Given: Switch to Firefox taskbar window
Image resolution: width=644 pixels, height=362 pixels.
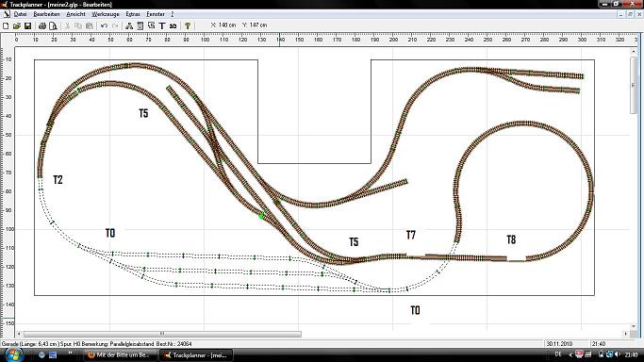Looking at the screenshot, I should pyautogui.click(x=121, y=355).
